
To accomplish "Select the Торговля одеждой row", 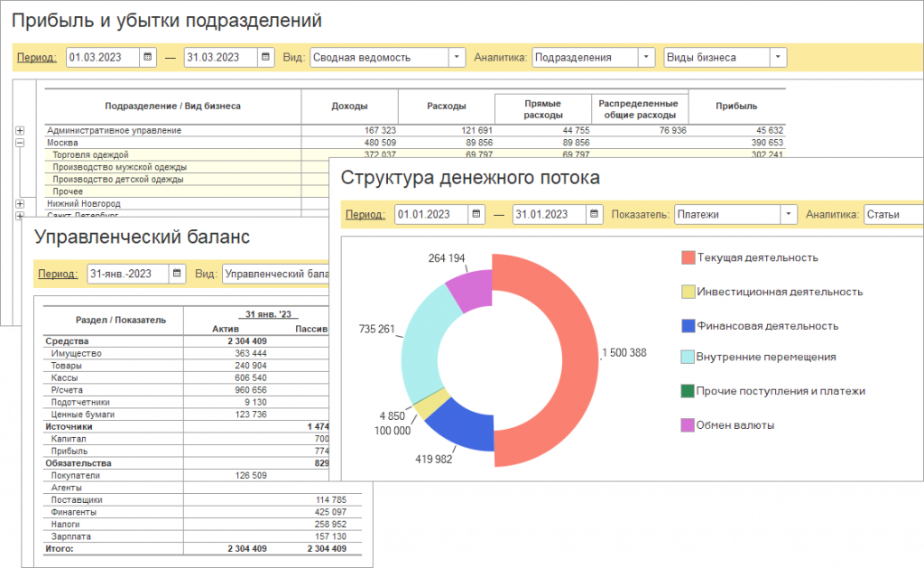I will pyautogui.click(x=187, y=154).
